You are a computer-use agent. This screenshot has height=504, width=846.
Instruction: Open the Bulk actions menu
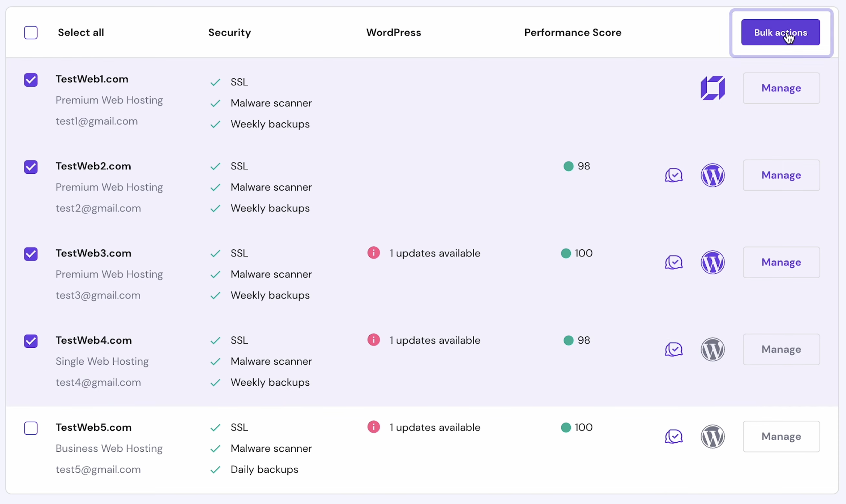pos(780,33)
